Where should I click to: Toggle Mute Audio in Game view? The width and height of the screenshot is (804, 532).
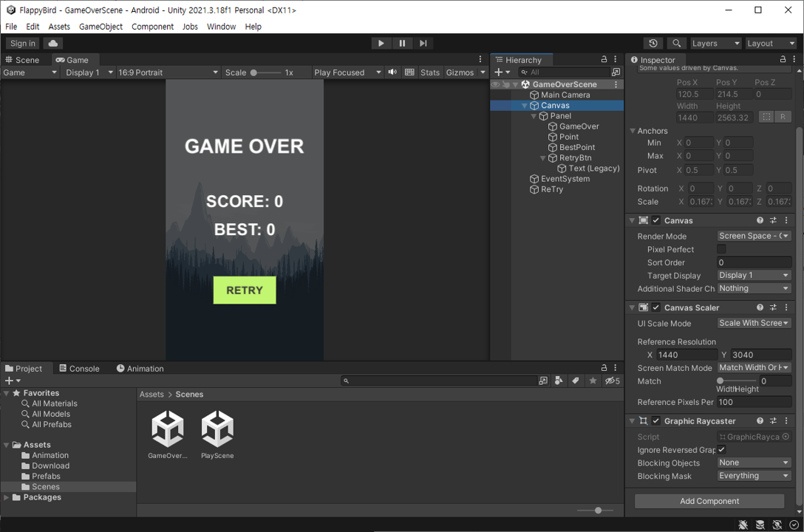(392, 72)
